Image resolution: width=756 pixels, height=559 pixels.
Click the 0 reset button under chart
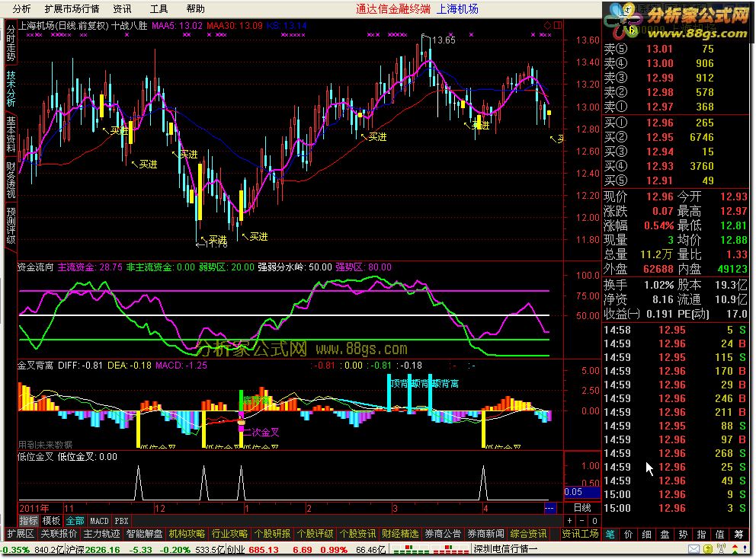[594, 521]
